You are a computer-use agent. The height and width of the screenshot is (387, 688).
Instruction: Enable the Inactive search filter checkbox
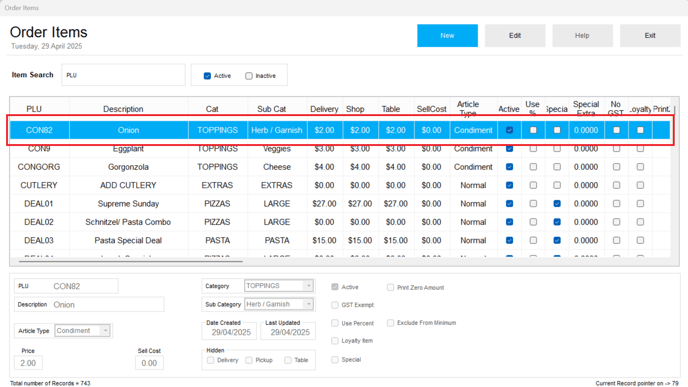(x=249, y=76)
